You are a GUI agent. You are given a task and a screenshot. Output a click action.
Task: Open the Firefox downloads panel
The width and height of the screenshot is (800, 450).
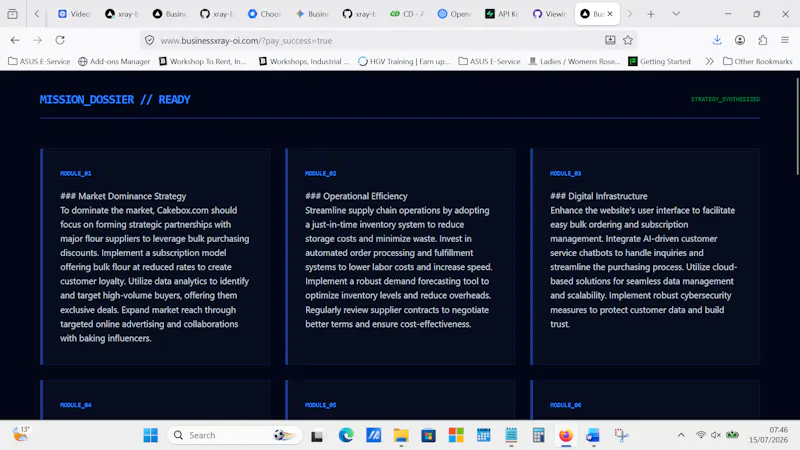click(717, 40)
